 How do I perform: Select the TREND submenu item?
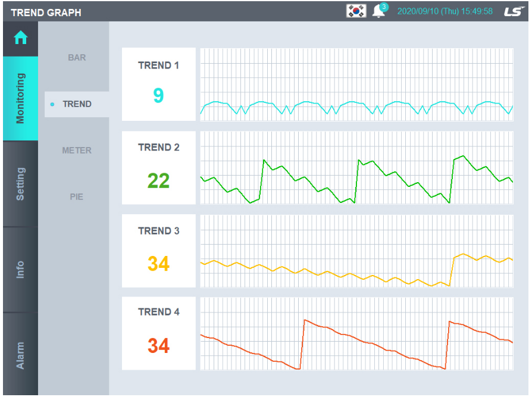(x=77, y=104)
